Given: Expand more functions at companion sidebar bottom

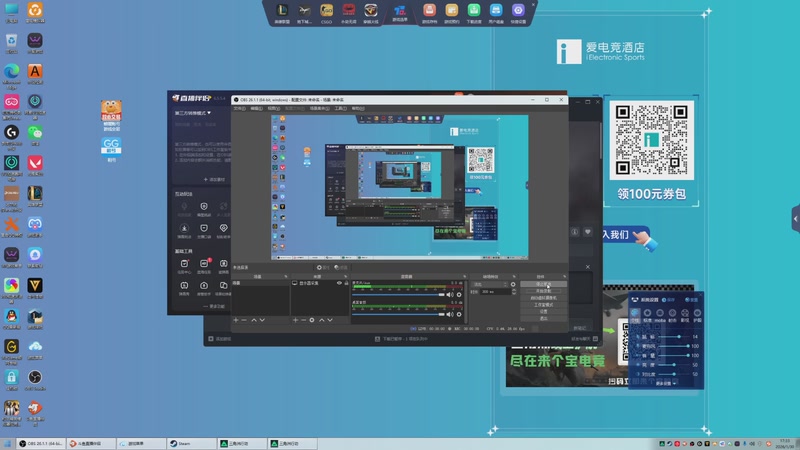Looking at the screenshot, I should click(214, 306).
